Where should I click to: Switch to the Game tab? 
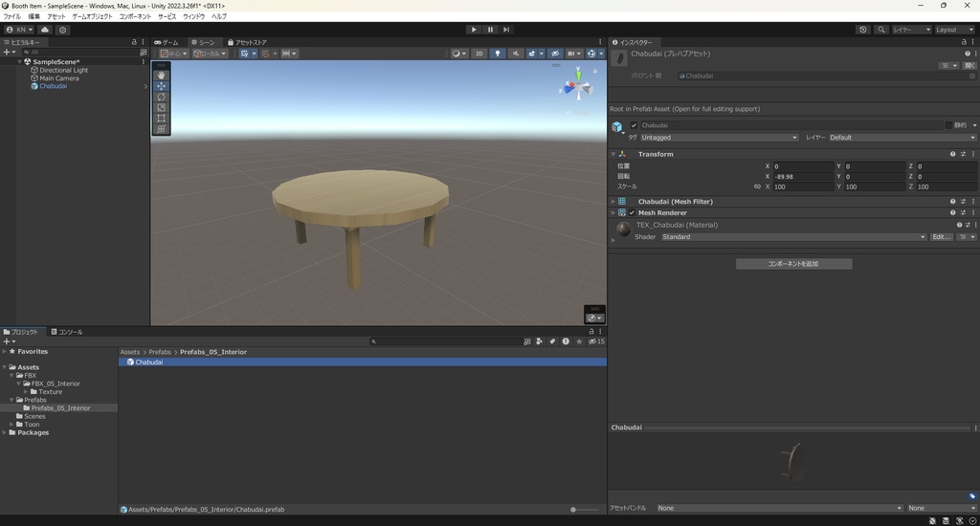click(x=167, y=42)
